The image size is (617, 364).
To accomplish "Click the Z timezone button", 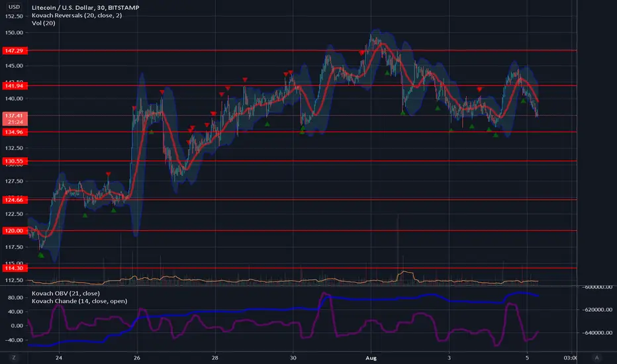I will tap(14, 357).
